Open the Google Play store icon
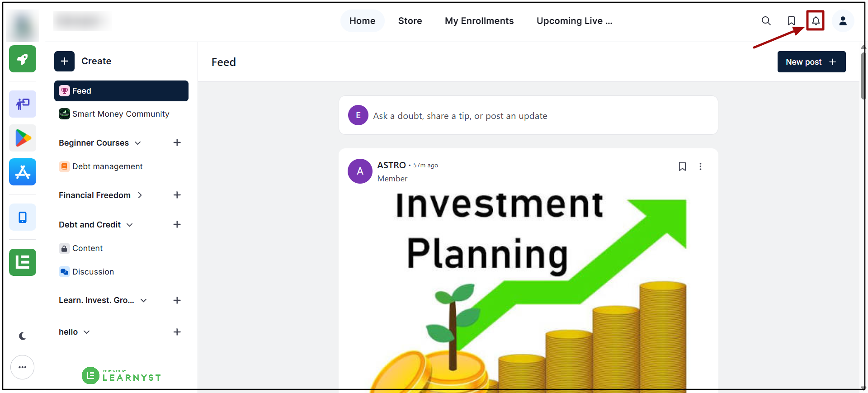The width and height of the screenshot is (868, 393). (x=23, y=138)
